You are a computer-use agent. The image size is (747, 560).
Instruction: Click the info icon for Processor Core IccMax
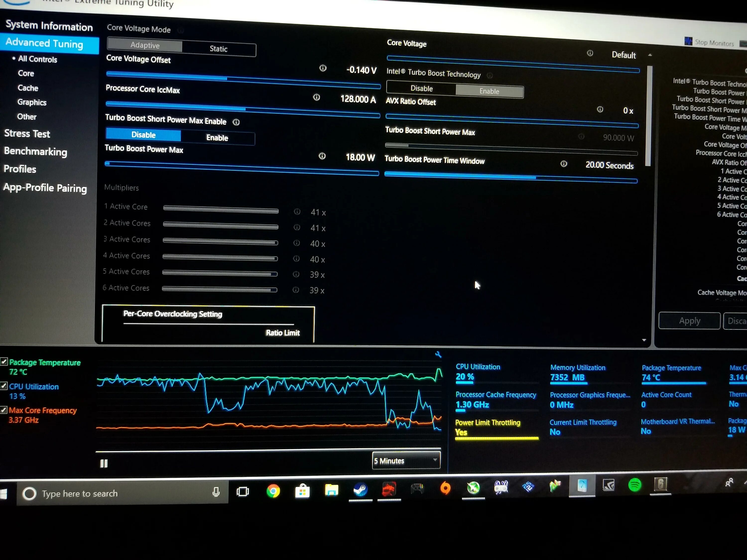[x=316, y=97]
